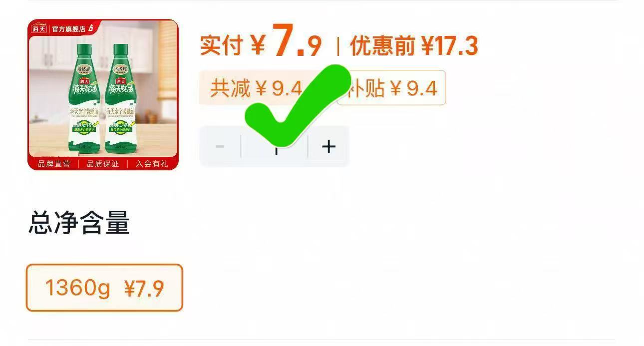This screenshot has width=644, height=346.
Task: Open the oyster sauce product thumbnail
Action: click(103, 95)
